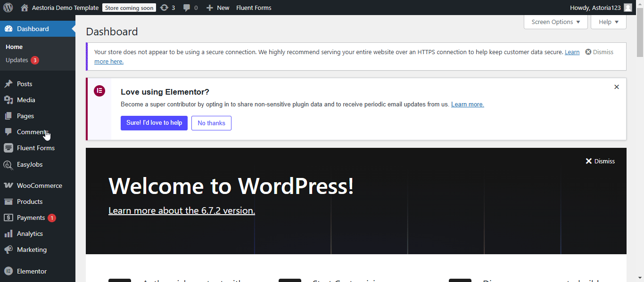Expand the Help dropdown tab
The width and height of the screenshot is (644, 282).
609,22
